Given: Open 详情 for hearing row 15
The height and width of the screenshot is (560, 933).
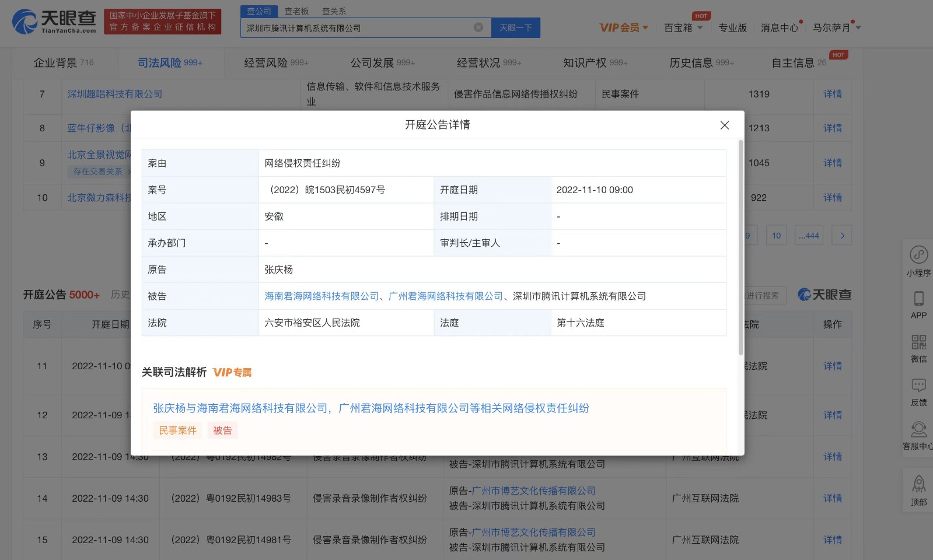Looking at the screenshot, I should click(x=833, y=540).
